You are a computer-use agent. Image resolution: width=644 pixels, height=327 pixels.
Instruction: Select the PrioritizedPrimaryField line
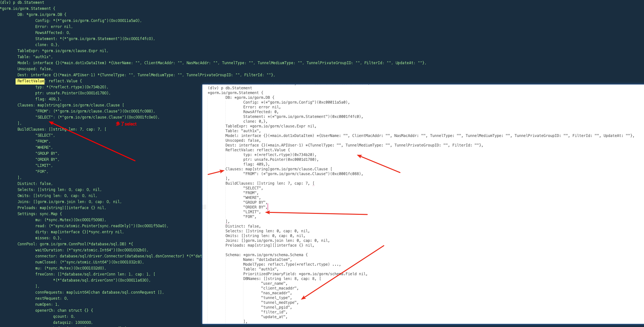(x=305, y=274)
